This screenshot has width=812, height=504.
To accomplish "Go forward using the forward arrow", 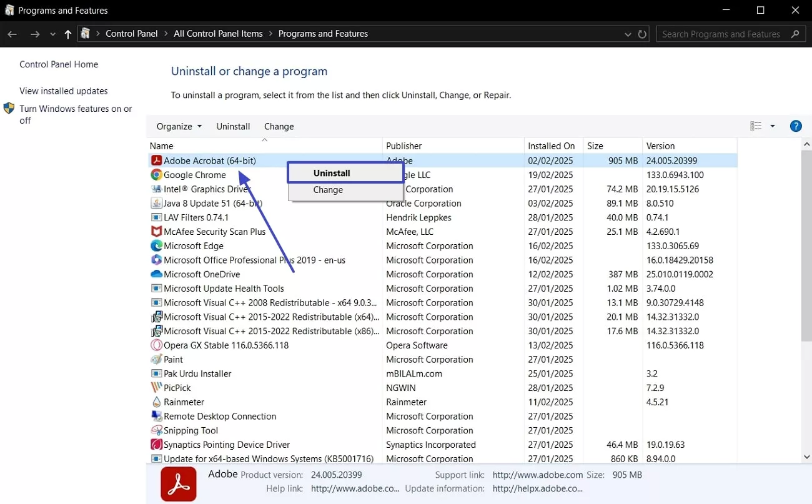I will pyautogui.click(x=35, y=34).
